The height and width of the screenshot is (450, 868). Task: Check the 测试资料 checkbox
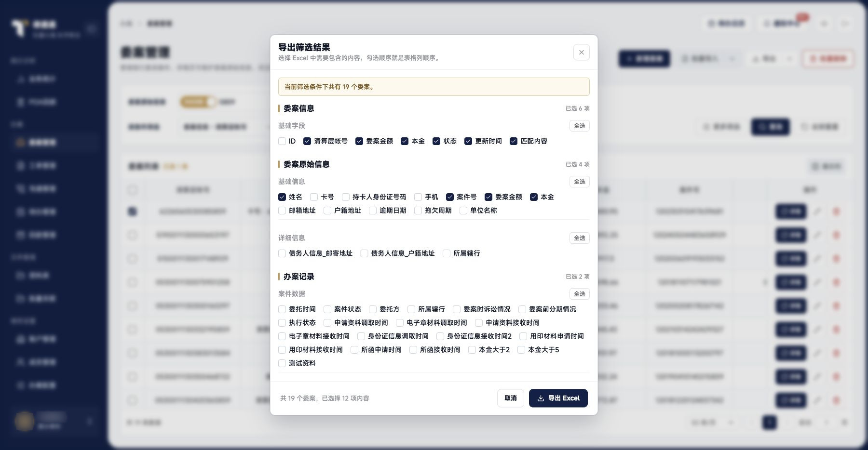click(282, 363)
